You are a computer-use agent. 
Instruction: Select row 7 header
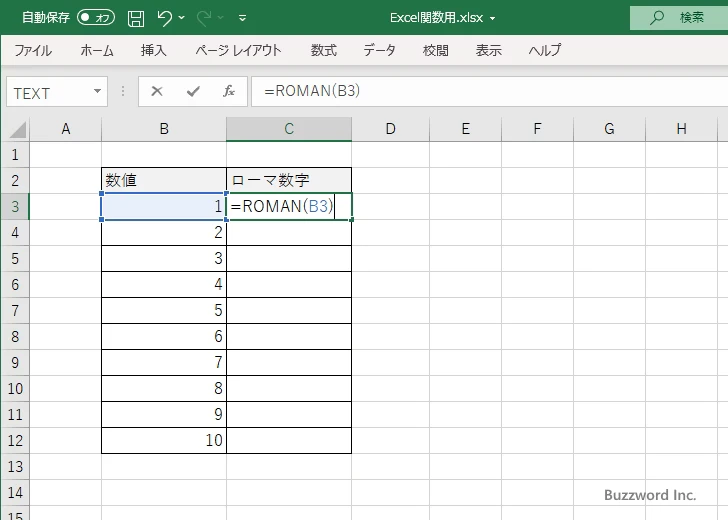pos(15,310)
